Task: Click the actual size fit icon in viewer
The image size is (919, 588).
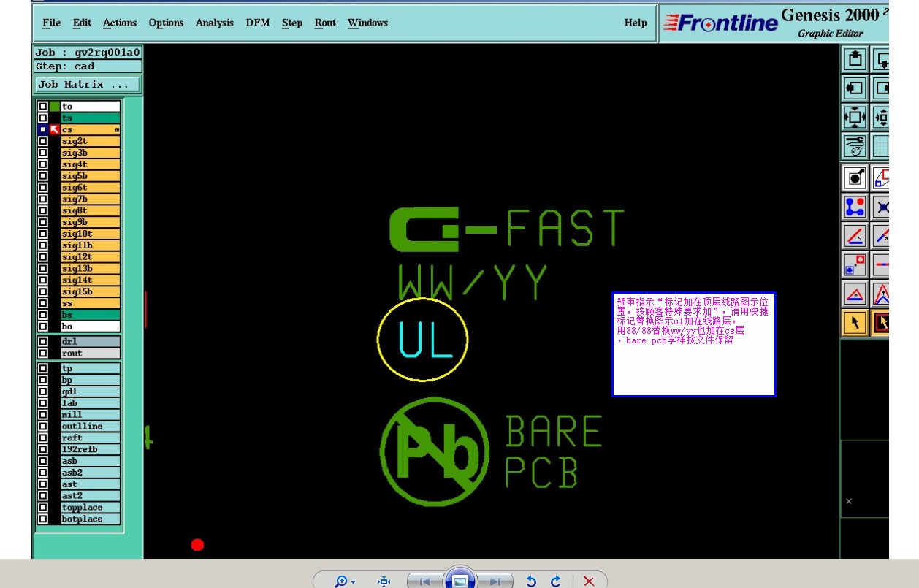Action: point(384,581)
